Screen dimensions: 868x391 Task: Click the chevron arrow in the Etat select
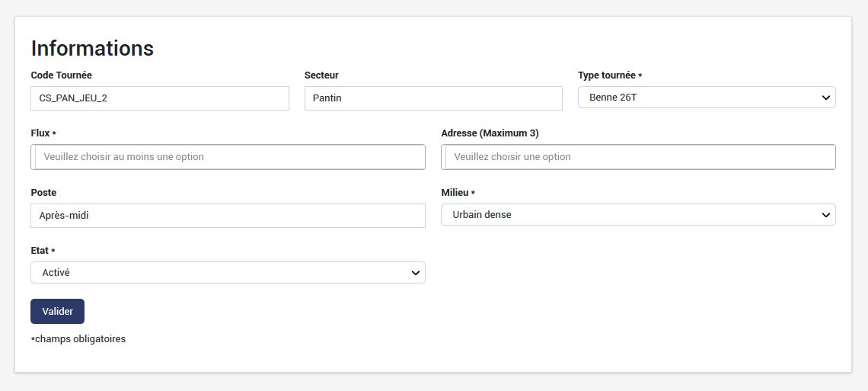point(416,273)
